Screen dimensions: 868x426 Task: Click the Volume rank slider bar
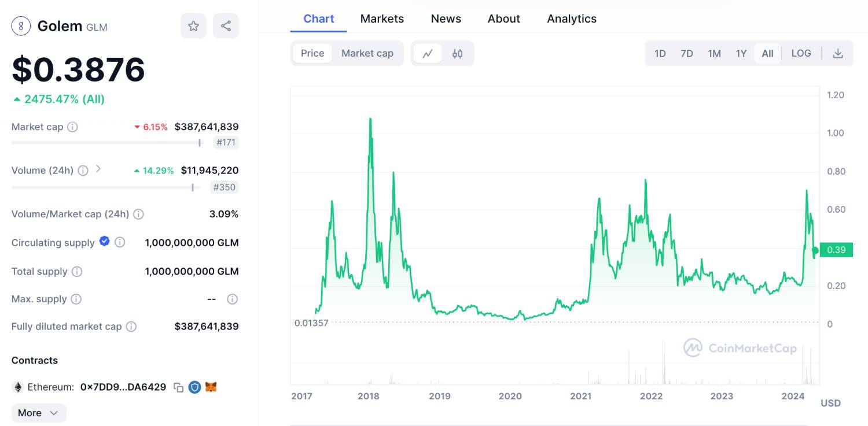(106, 187)
